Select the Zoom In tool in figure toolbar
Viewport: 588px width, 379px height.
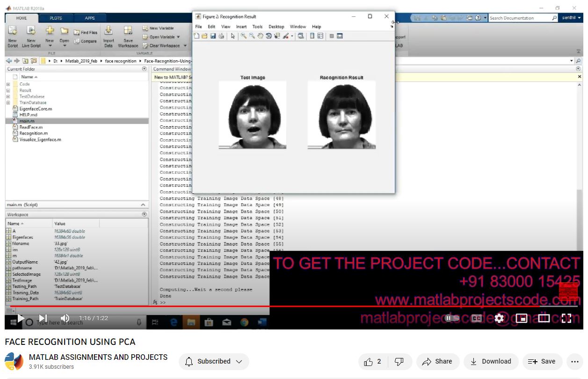point(244,36)
